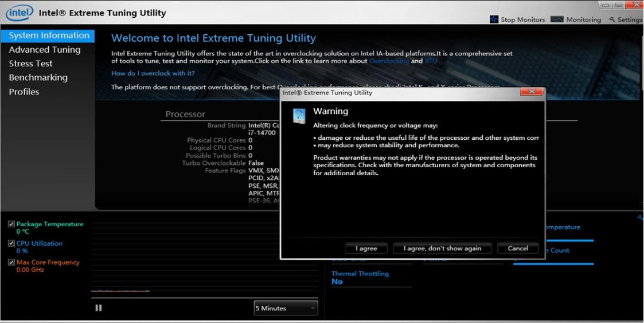The width and height of the screenshot is (644, 323).
Task: Disable the Max Core Frequency checkbox
Action: coord(11,262)
